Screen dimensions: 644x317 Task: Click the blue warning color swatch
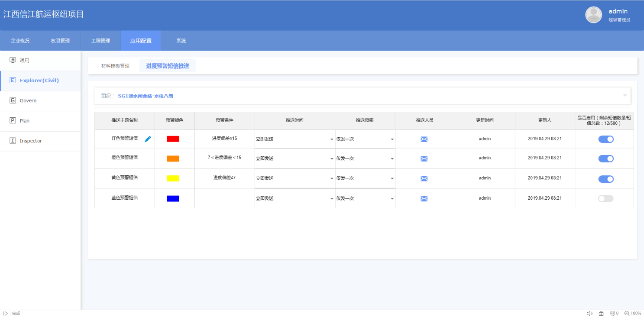point(173,199)
